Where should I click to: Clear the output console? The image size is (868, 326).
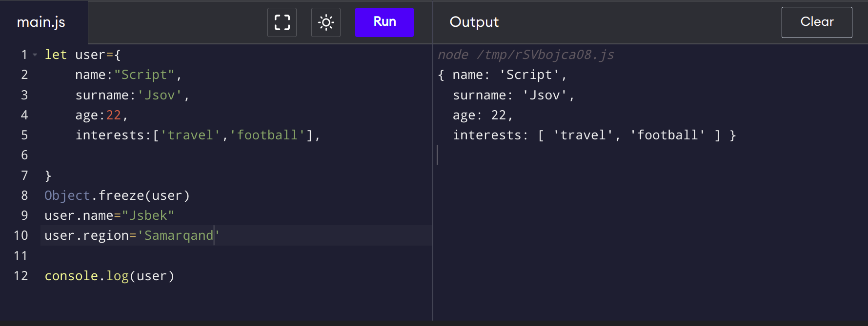tap(816, 22)
